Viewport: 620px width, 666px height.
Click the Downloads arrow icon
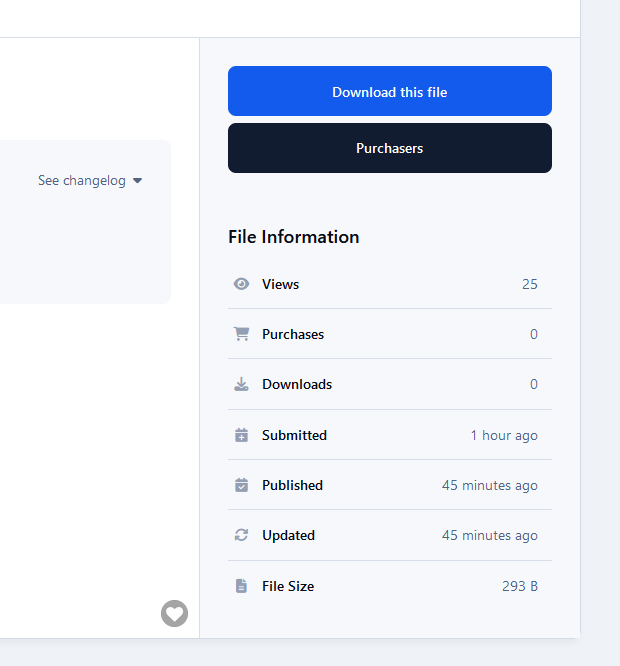click(241, 384)
